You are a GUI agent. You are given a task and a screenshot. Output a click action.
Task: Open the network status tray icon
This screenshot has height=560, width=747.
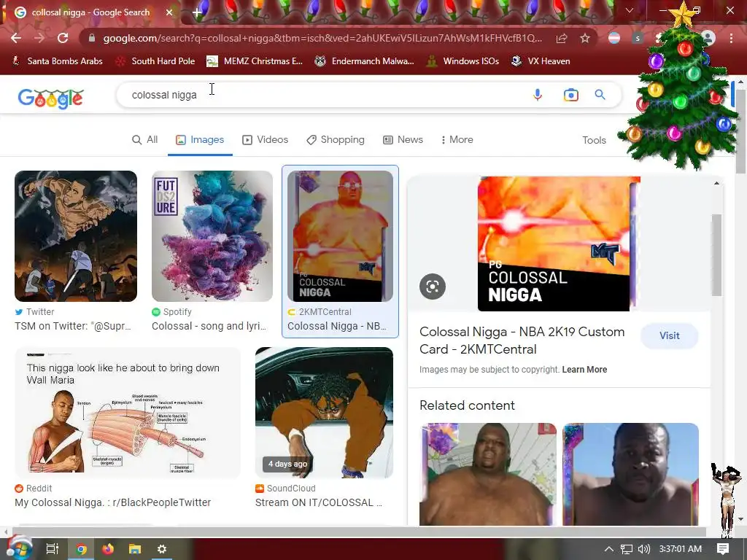tap(627, 549)
